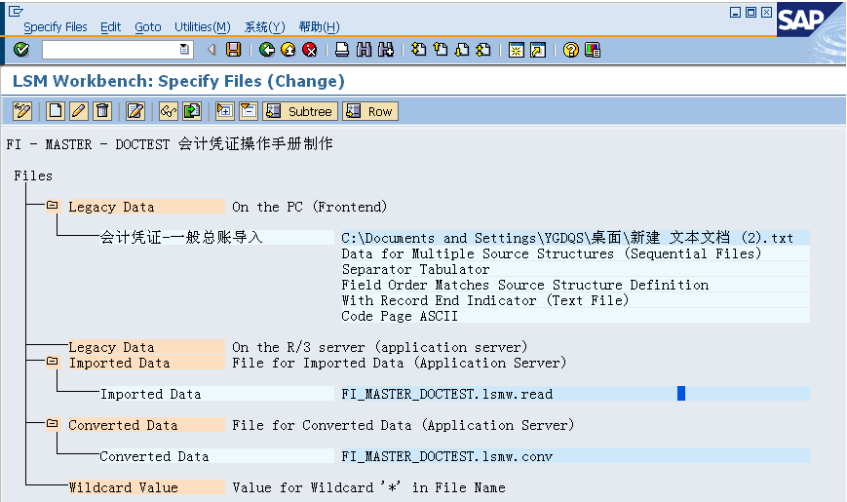
Task: Click the glasses display icon
Action: [169, 111]
